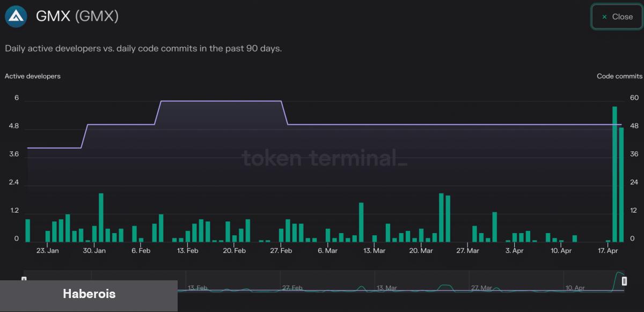Click the '17. Apr' x-axis date label

[x=608, y=251]
